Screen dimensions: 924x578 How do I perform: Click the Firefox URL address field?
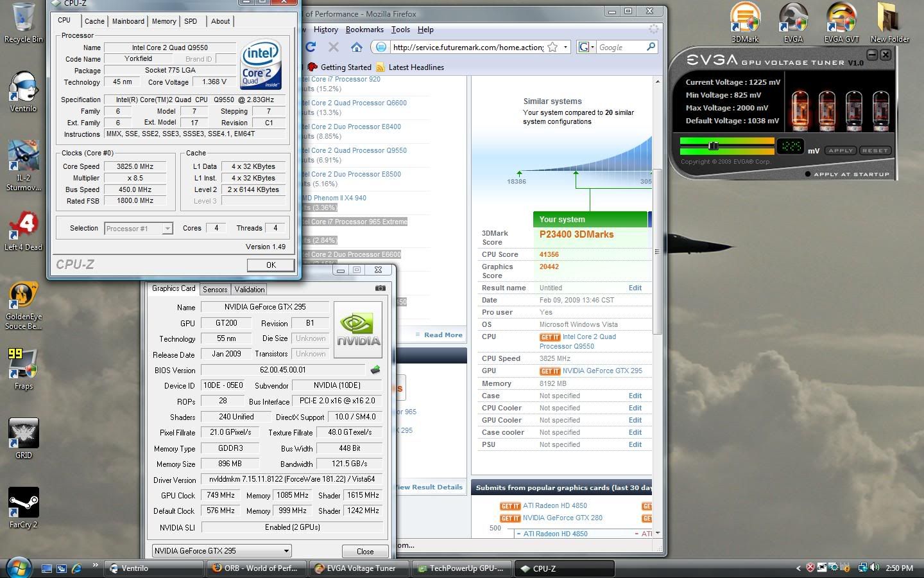pyautogui.click(x=467, y=47)
